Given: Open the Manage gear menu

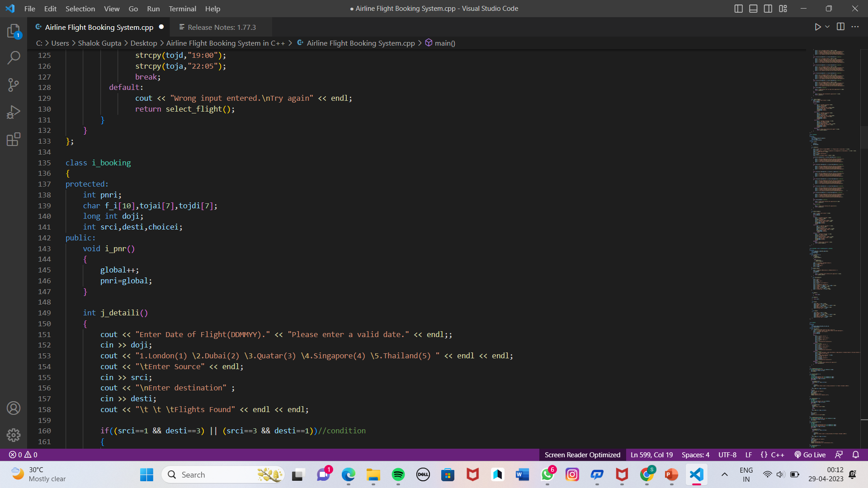Looking at the screenshot, I should [x=14, y=435].
